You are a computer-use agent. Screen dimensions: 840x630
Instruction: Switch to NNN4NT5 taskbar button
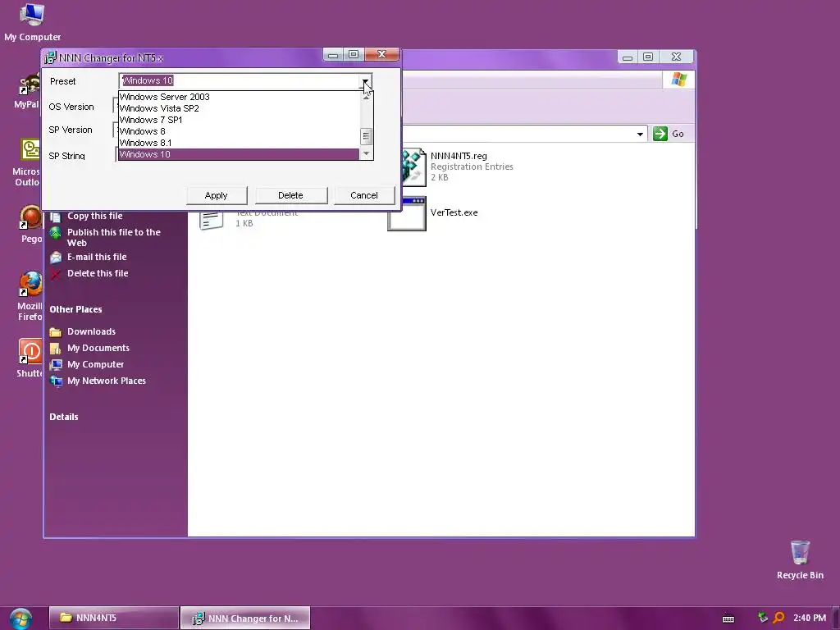(113, 618)
